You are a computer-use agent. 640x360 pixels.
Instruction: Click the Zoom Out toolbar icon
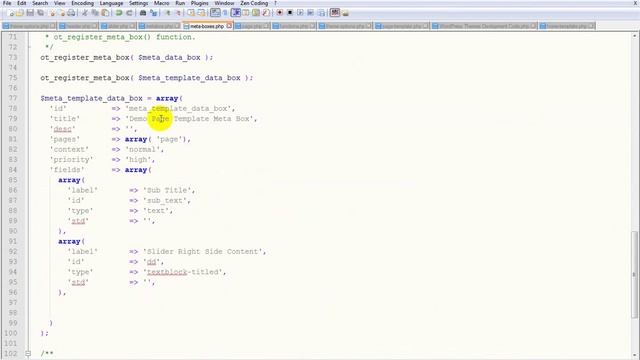coord(178,13)
